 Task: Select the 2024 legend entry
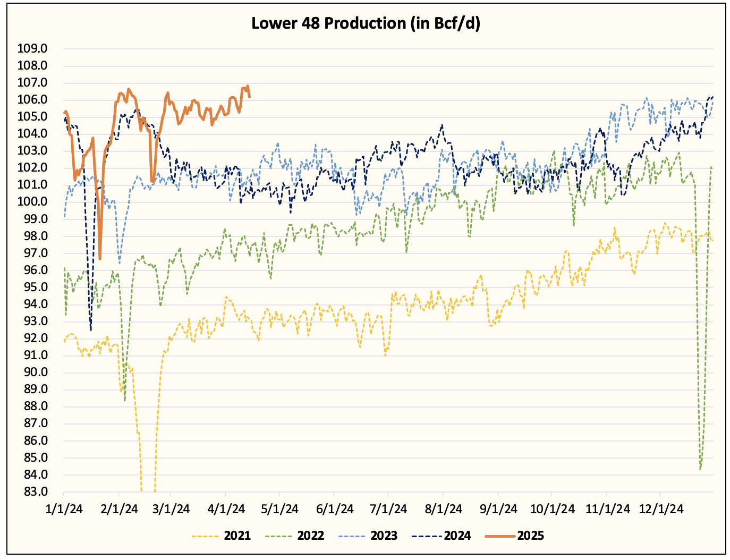click(x=442, y=536)
